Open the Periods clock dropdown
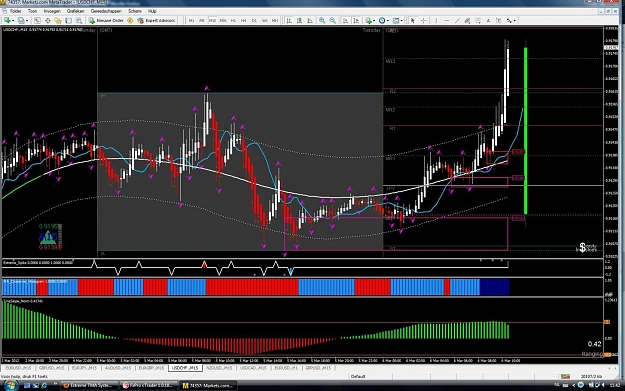The image size is (625, 391). [x=384, y=20]
